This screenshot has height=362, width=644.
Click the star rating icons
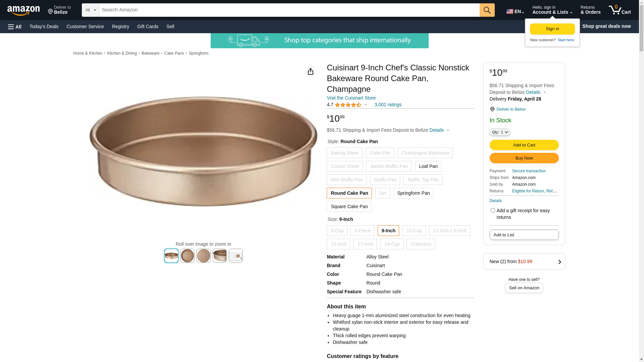pyautogui.click(x=348, y=105)
